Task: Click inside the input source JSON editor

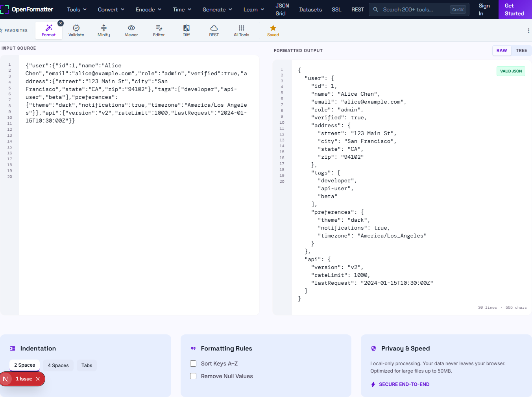Action: pos(139,185)
